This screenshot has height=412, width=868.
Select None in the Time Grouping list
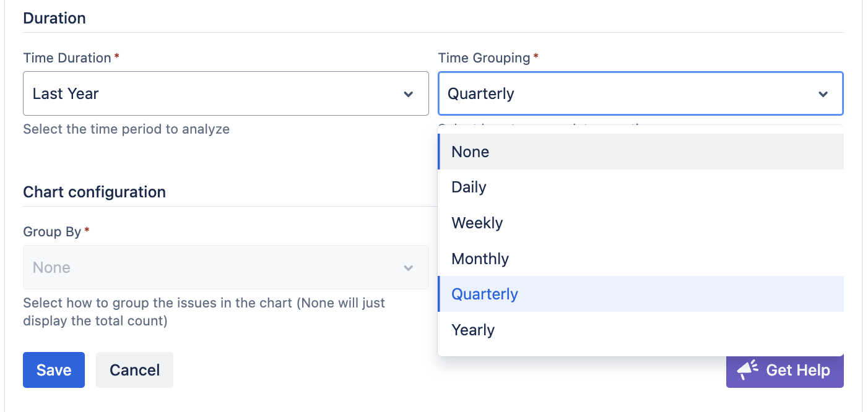pos(471,152)
